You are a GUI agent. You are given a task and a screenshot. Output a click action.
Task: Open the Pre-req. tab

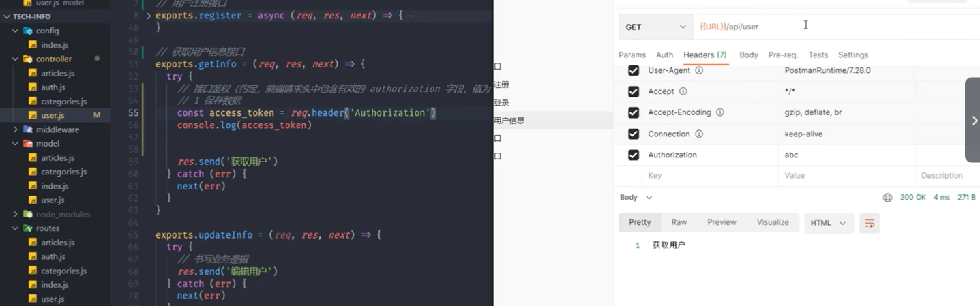[783, 55]
